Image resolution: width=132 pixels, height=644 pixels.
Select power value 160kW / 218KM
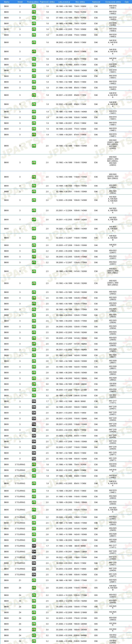(x=80, y=612)
